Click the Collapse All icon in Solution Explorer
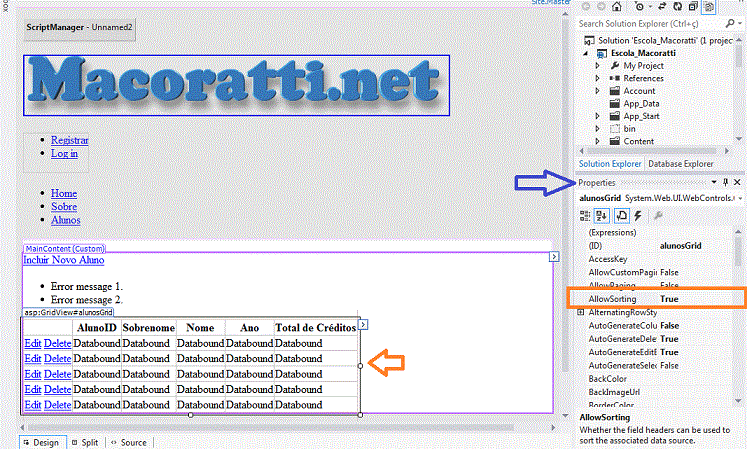This screenshot has width=747, height=449. pyautogui.click(x=693, y=7)
